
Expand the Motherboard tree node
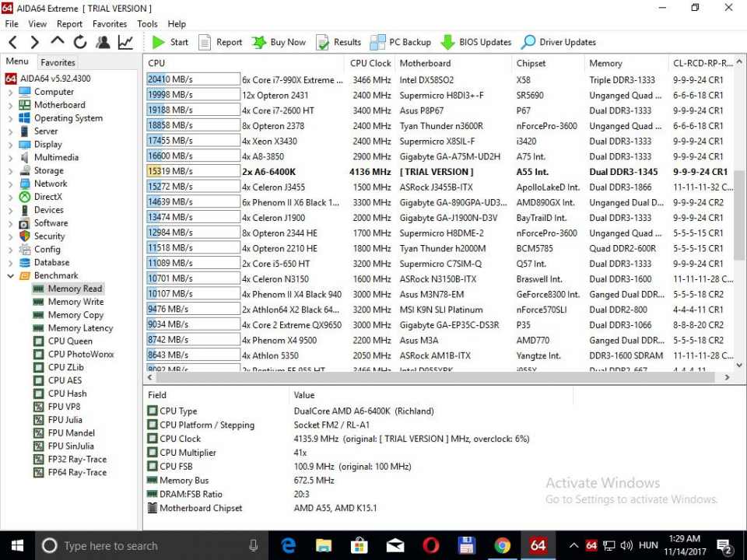[10, 105]
